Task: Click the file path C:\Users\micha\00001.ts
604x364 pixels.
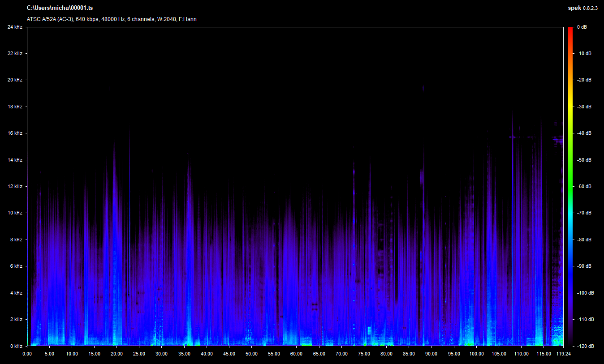Action: 60,8
